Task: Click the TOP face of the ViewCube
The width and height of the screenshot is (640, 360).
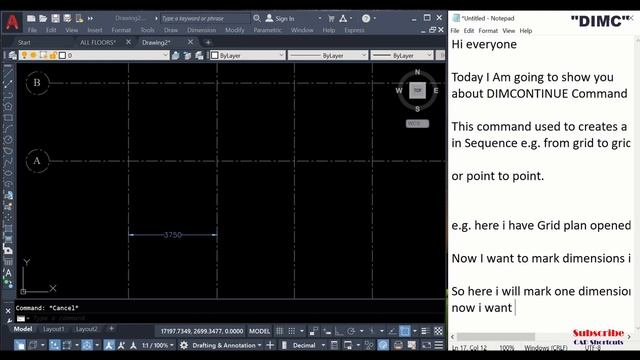Action: tap(417, 90)
